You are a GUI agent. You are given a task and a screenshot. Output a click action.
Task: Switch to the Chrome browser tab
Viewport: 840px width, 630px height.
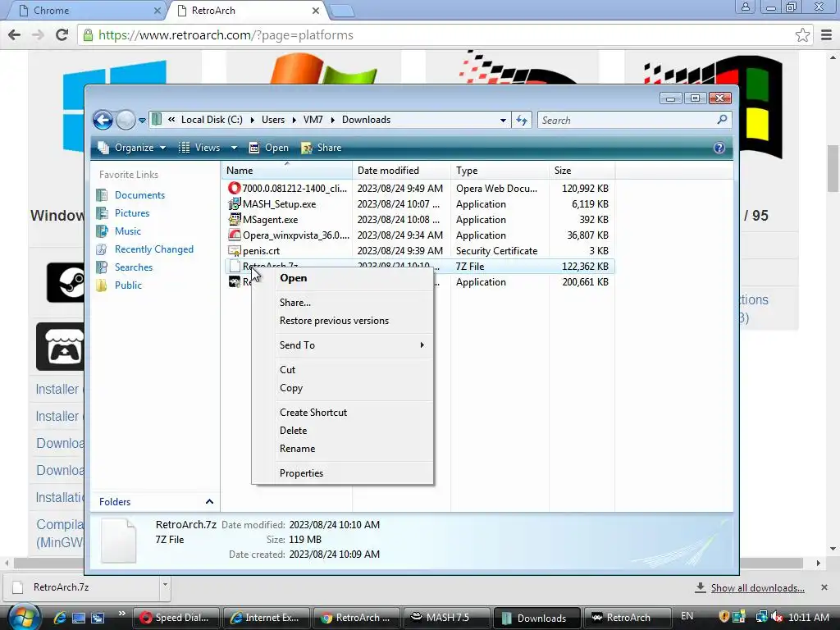coord(85,10)
